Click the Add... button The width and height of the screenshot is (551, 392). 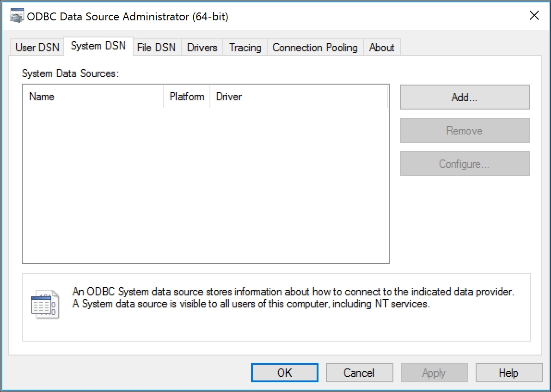coord(465,97)
